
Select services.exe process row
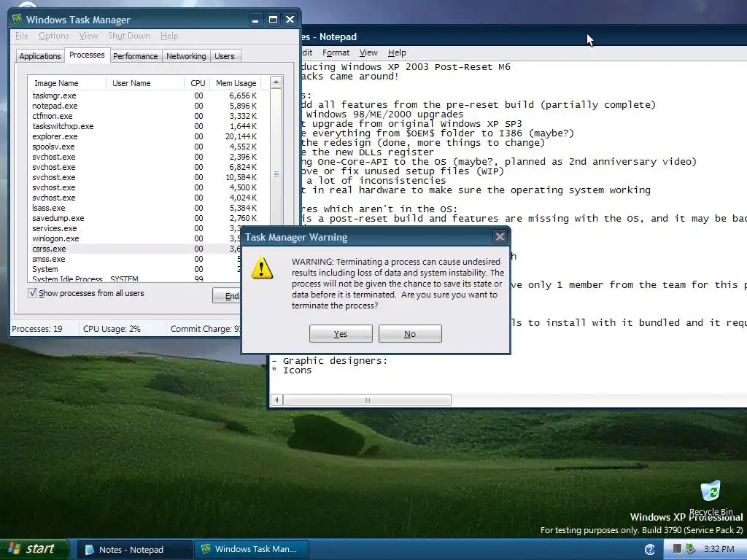tap(136, 228)
